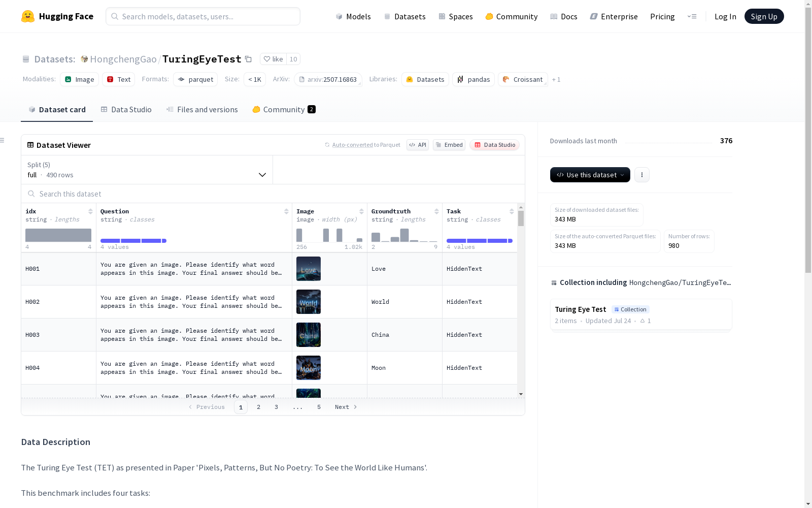Click the sort icon on idx column
The width and height of the screenshot is (812, 508).
[x=90, y=211]
